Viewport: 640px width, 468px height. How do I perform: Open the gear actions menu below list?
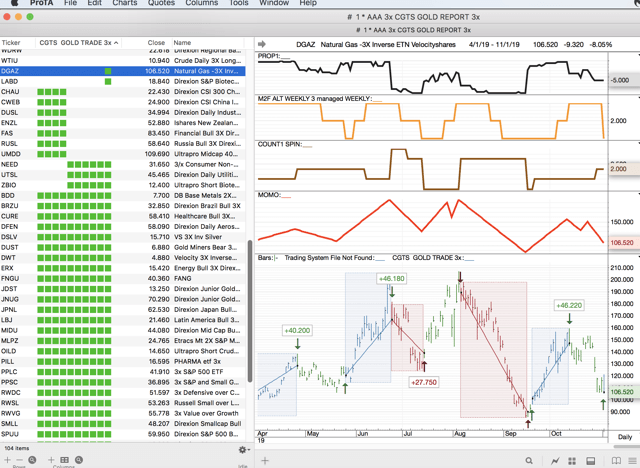point(243,450)
